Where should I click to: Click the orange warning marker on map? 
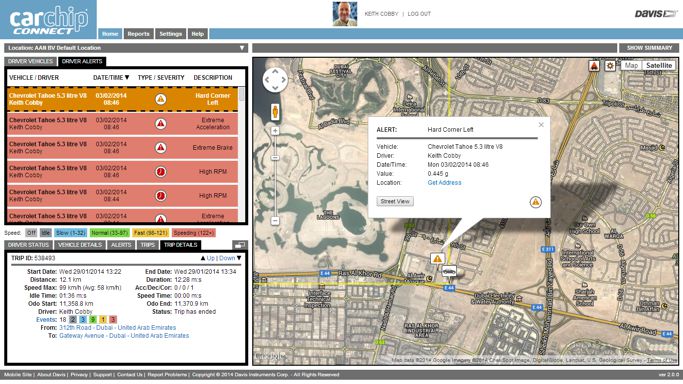pyautogui.click(x=437, y=259)
